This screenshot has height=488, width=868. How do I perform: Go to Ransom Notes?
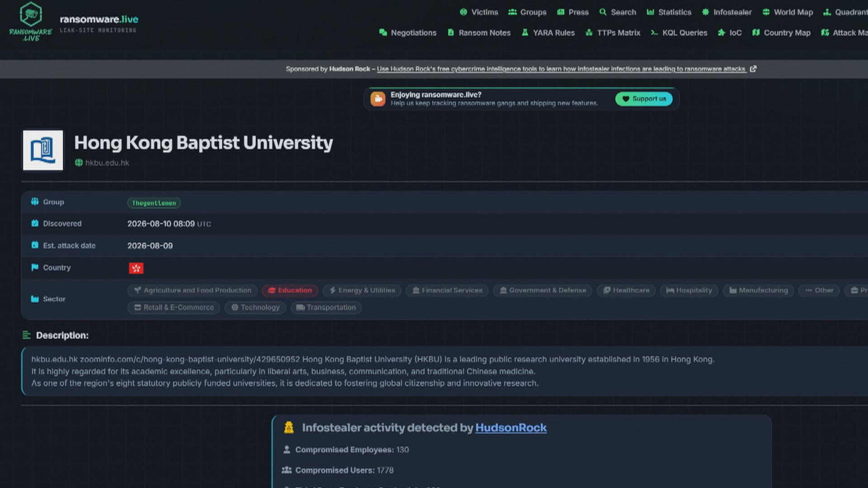coord(479,33)
